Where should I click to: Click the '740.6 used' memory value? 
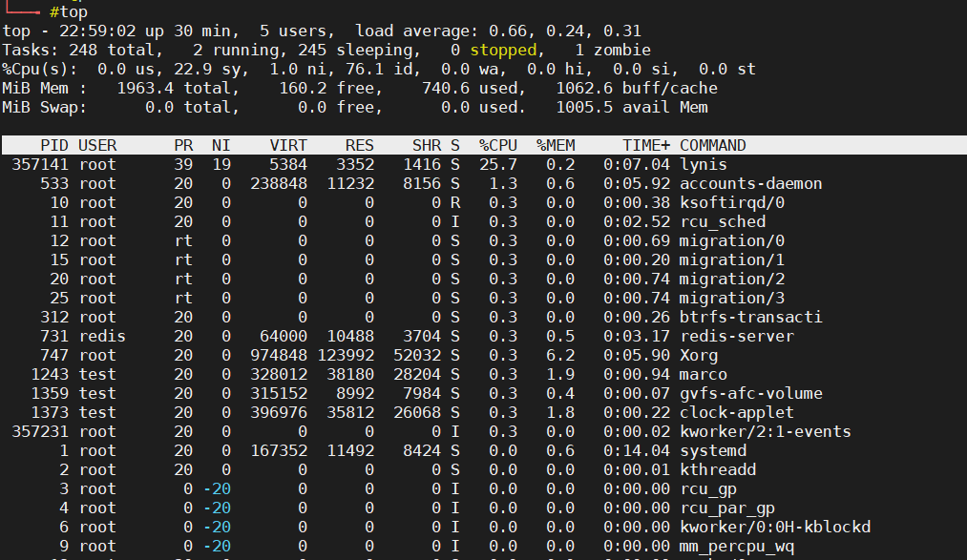point(470,88)
